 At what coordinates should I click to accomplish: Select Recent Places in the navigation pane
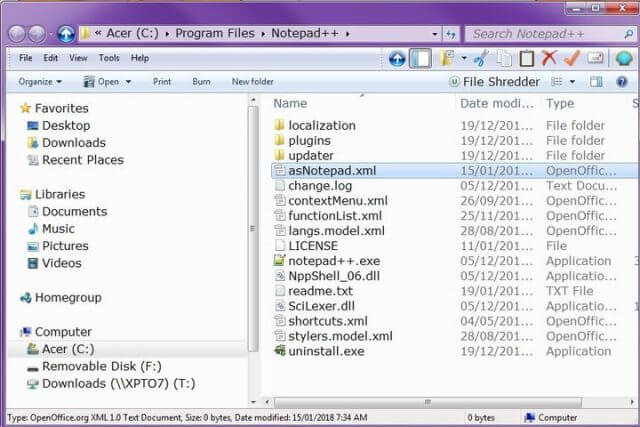(x=75, y=160)
